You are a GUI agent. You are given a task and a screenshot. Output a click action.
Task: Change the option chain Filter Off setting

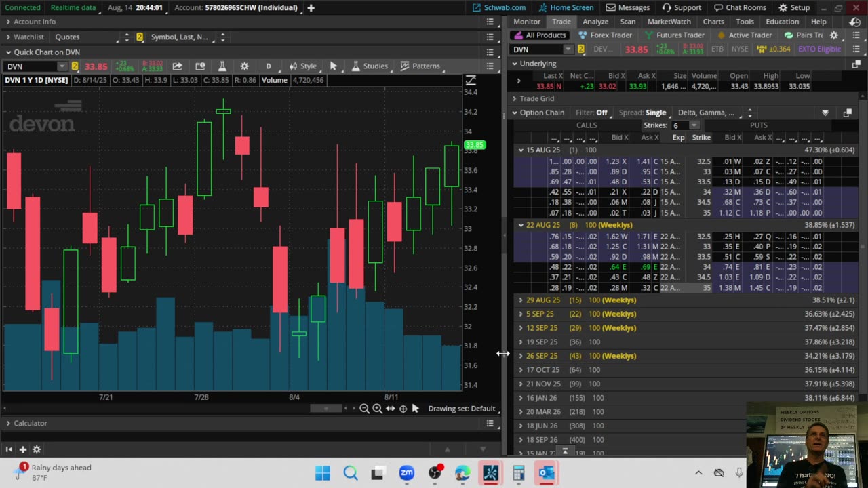[x=591, y=113]
